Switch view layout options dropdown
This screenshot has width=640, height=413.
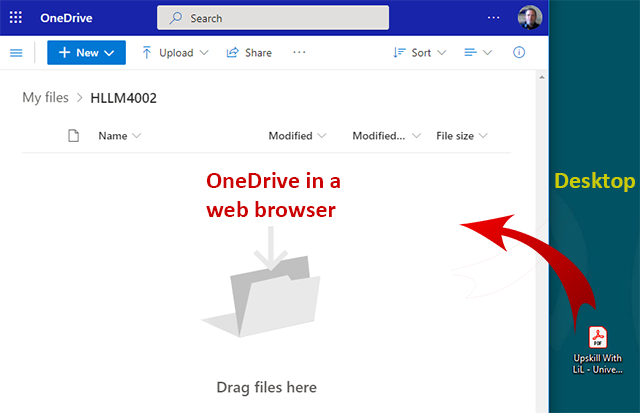coord(478,52)
